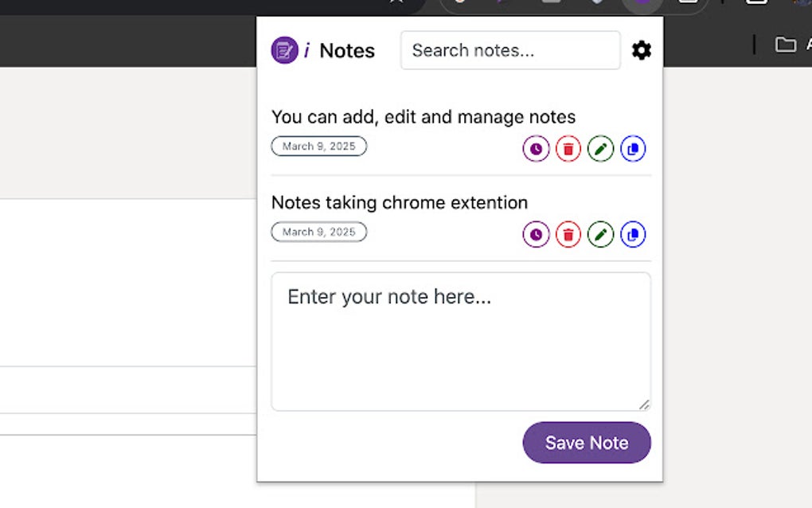The width and height of the screenshot is (812, 508).
Task: Duplicate "Notes taking chrome extention" with the copy icon
Action: pos(632,234)
